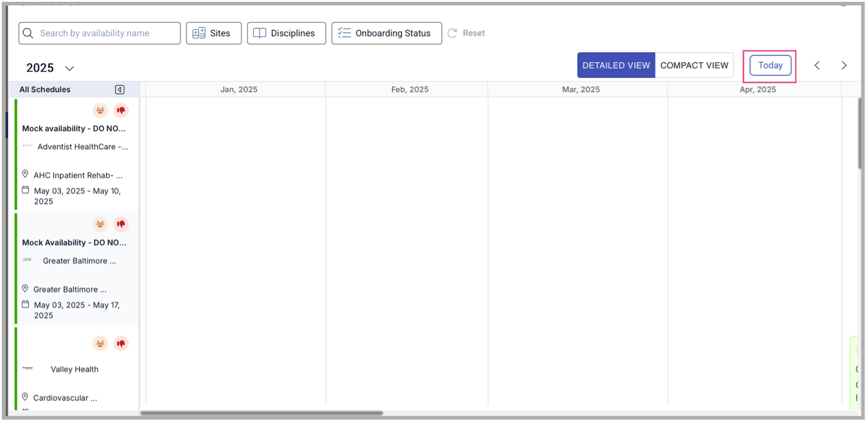Select the Feb, 2025 month header

click(x=410, y=90)
